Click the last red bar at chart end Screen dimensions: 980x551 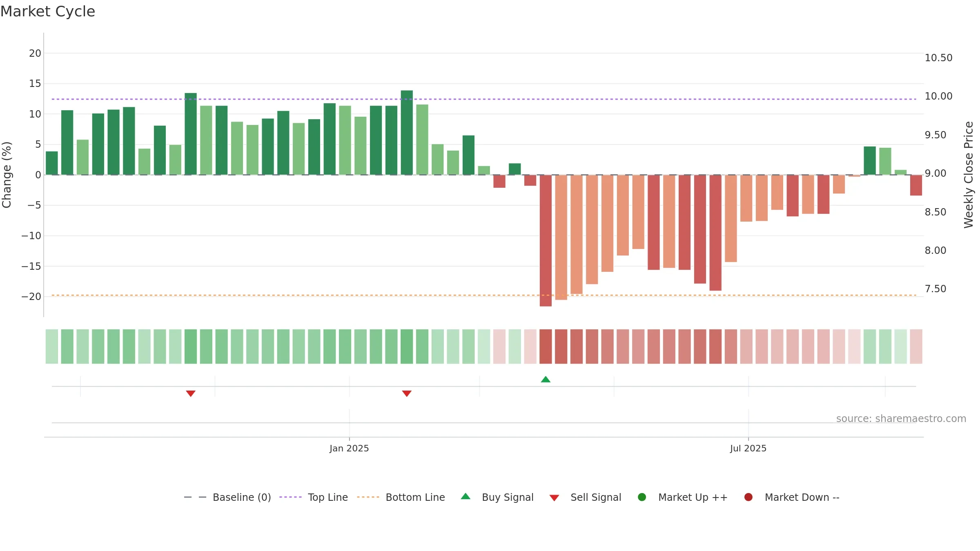[x=916, y=185]
